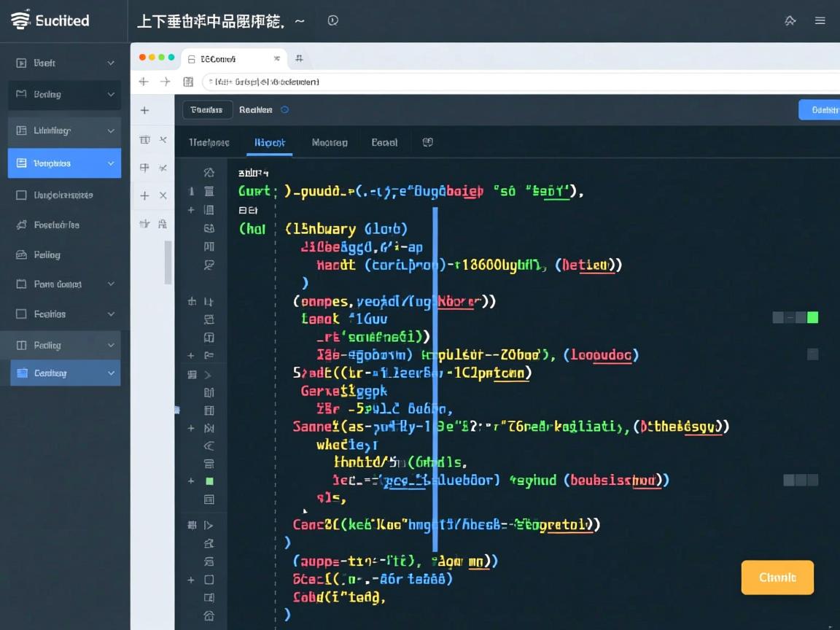Toggle the square checkbox near gutter bottom
Image resolution: width=840 pixels, height=630 pixels.
(209, 580)
